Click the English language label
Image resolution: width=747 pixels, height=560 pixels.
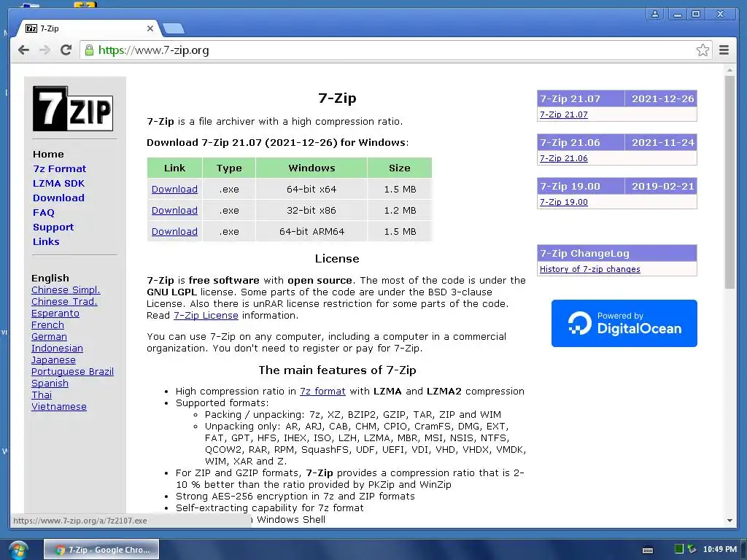(50, 278)
